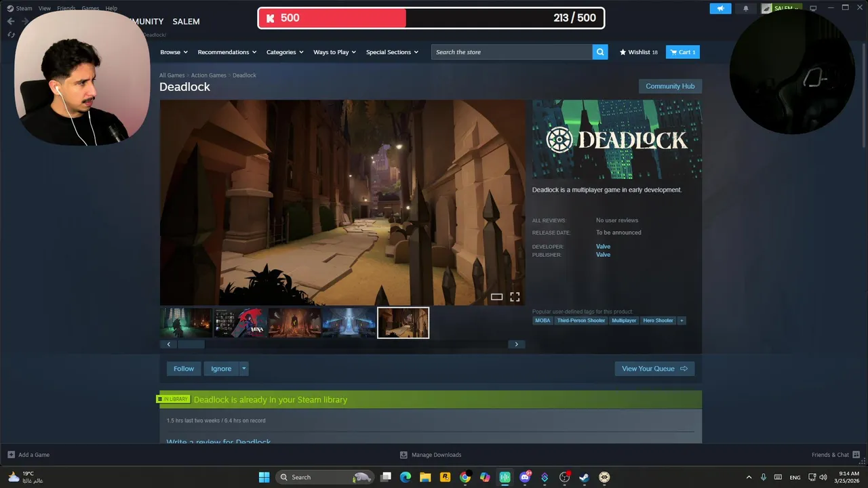Switch to Big Picture mode icon
Image resolution: width=868 pixels, height=488 pixels.
click(x=814, y=8)
